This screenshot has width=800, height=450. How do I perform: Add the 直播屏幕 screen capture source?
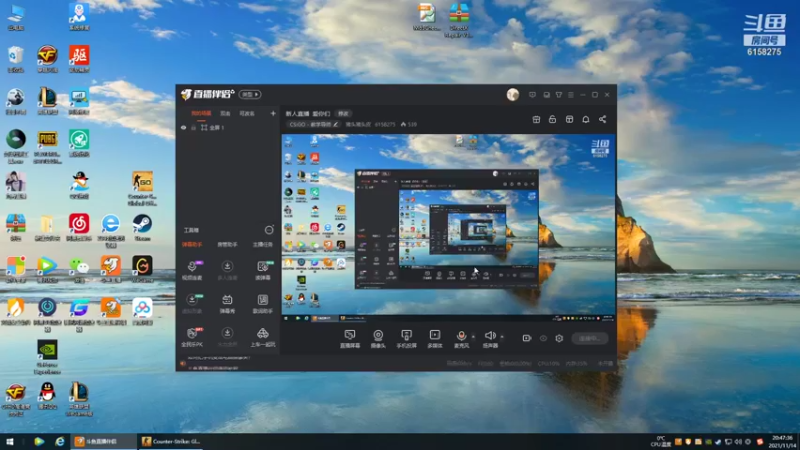click(x=349, y=338)
